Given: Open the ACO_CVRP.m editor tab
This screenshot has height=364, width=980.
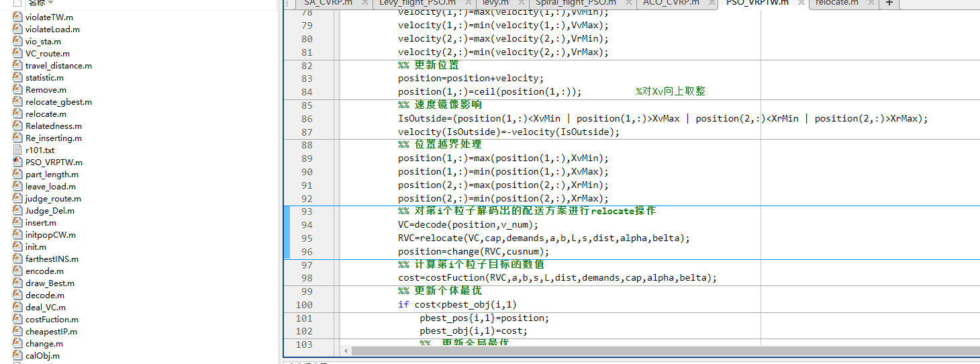Looking at the screenshot, I should [x=670, y=3].
